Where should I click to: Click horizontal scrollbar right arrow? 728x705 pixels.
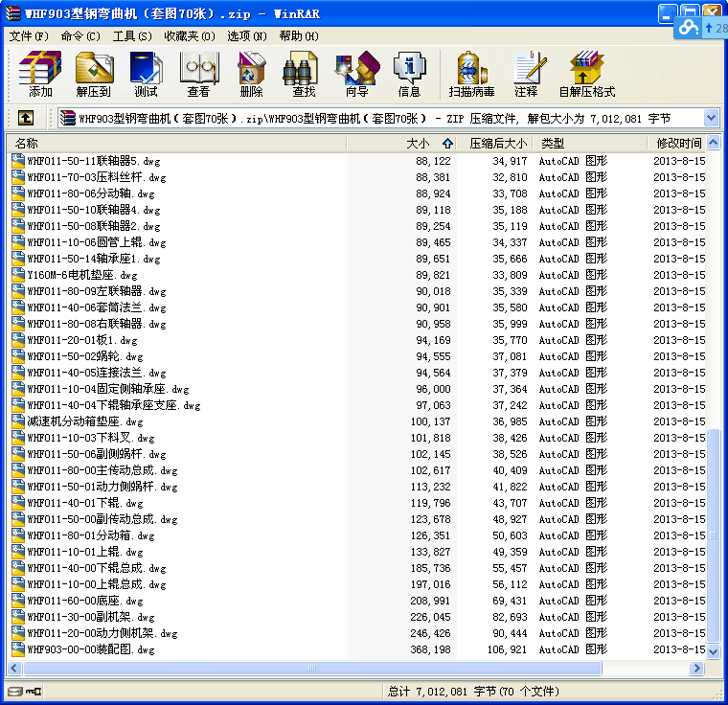coord(696,668)
